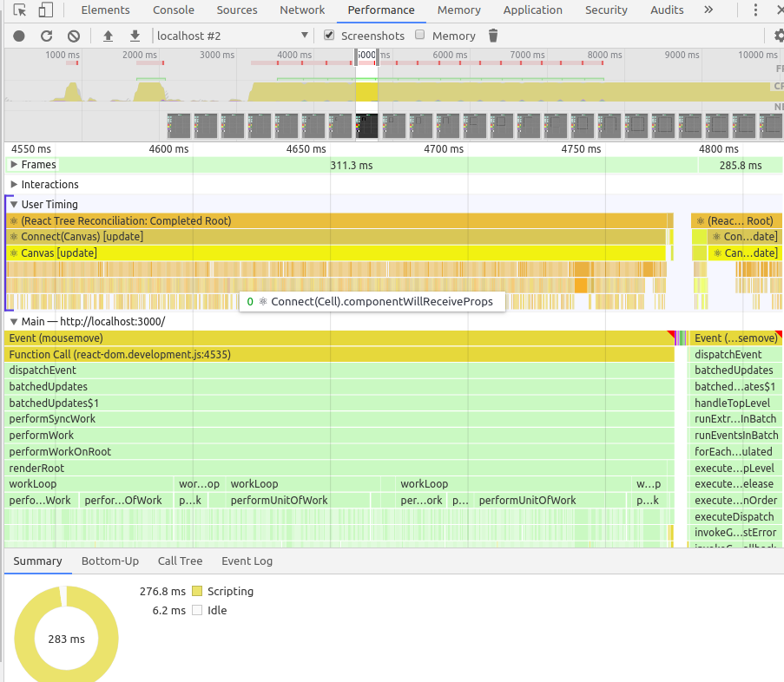
Task: Click the save profile download icon
Action: tap(135, 36)
